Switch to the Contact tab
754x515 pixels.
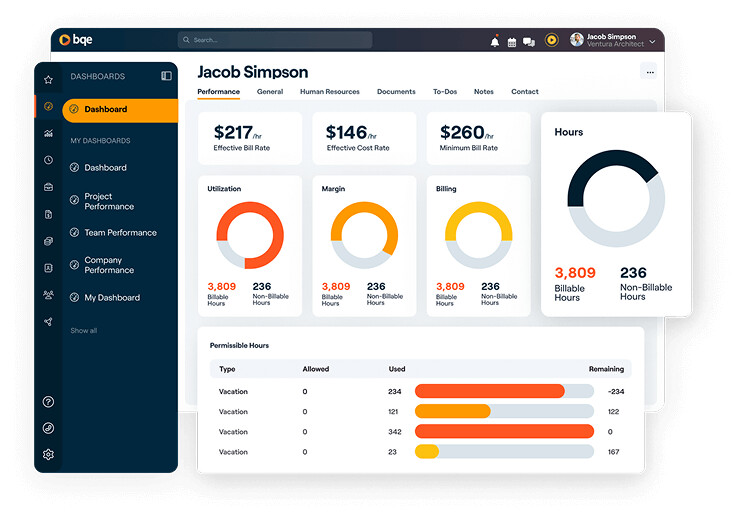(x=525, y=92)
